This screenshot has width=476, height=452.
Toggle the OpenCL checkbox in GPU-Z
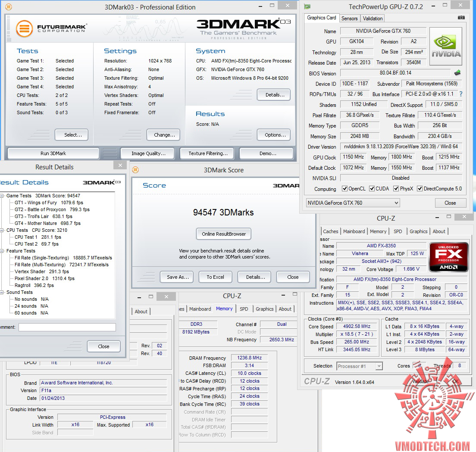tap(344, 189)
